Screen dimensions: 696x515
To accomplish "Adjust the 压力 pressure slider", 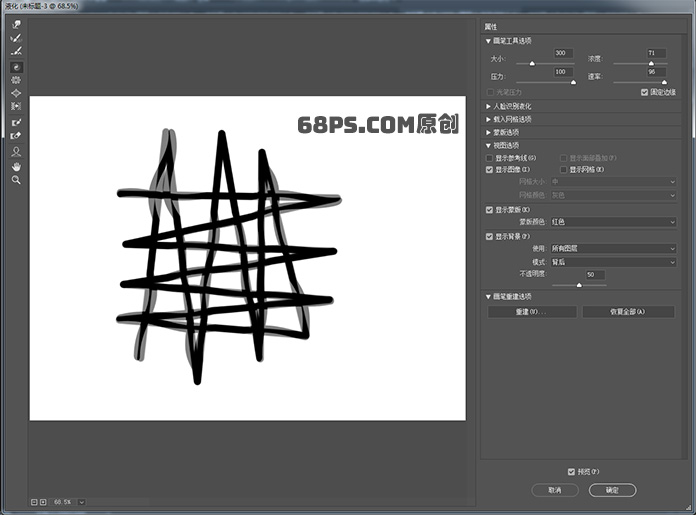I will click(x=573, y=83).
